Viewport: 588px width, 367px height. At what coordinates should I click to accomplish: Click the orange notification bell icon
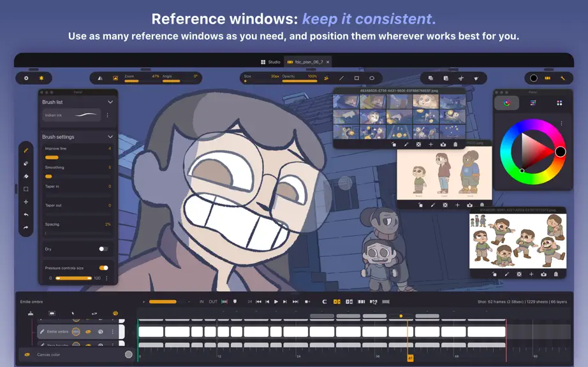click(x=41, y=78)
